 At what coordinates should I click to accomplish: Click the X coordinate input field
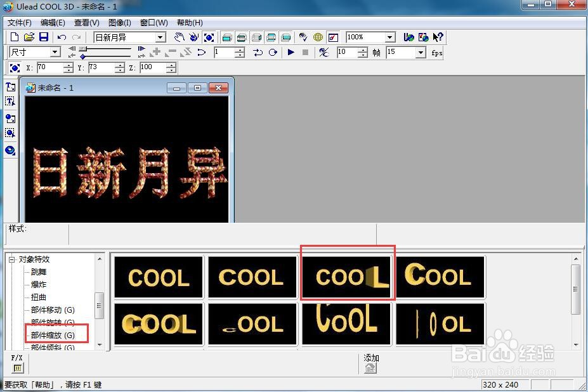(50, 67)
